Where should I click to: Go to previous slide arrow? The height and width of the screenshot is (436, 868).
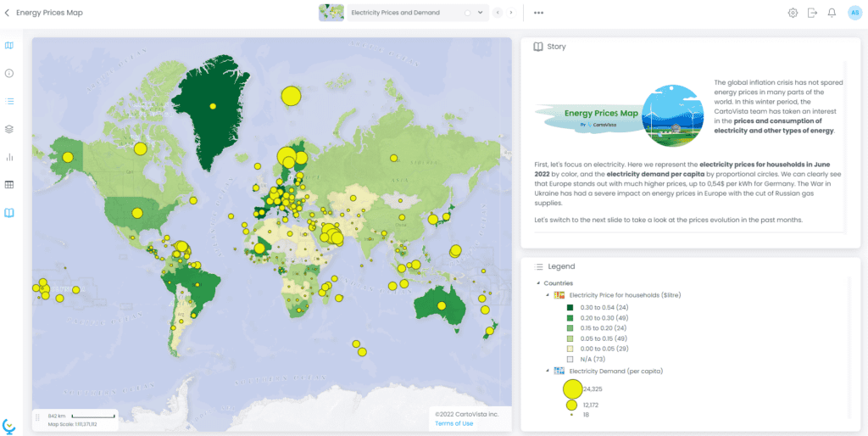point(498,12)
